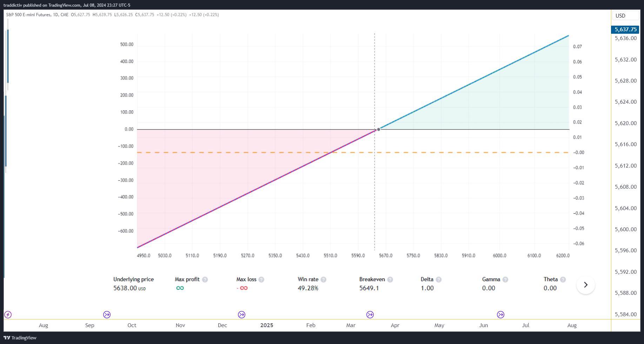Click the 0.07 probability axis label
This screenshot has height=344, width=644.
click(577, 46)
